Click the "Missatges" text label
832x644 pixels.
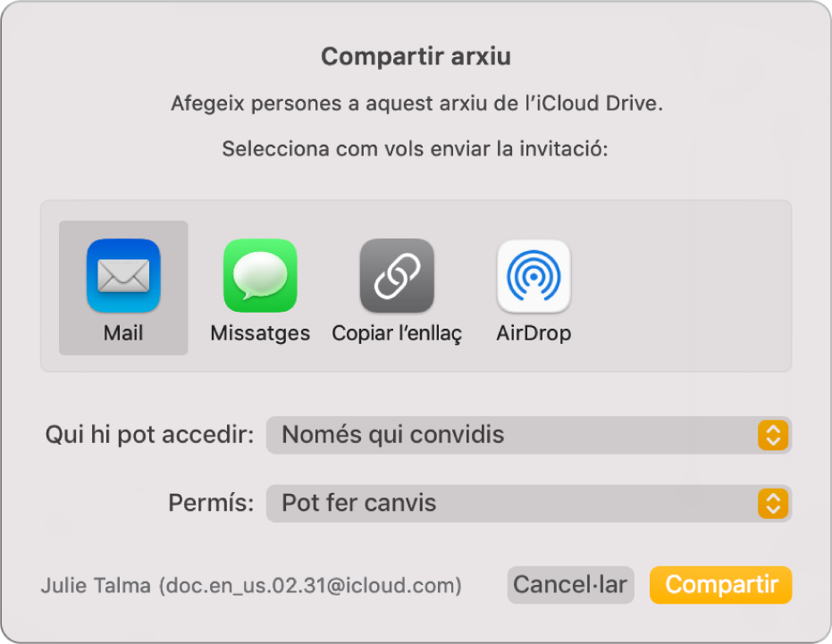click(x=260, y=334)
